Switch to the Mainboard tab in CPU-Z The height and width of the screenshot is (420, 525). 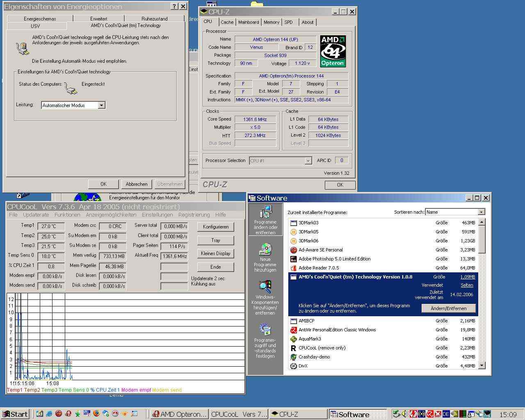click(x=249, y=22)
